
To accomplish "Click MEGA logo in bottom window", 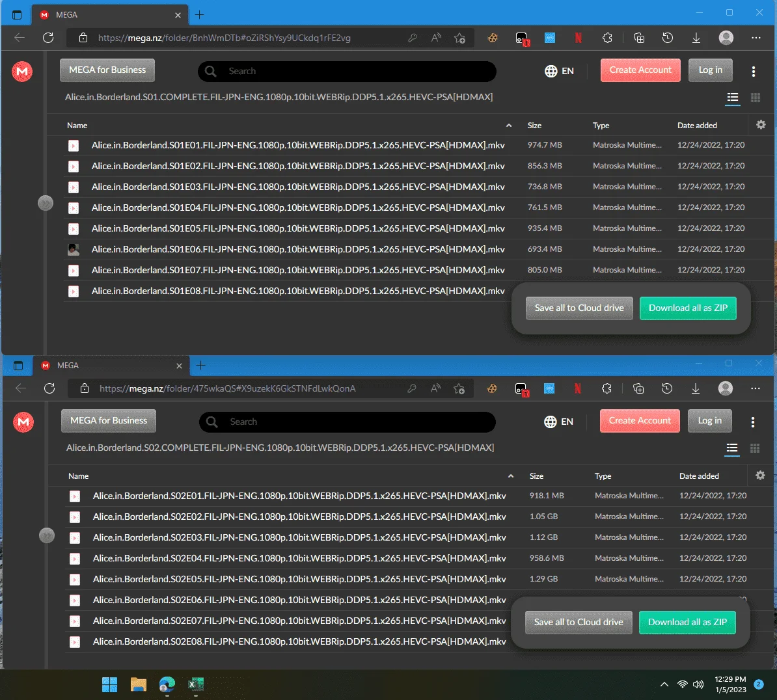I will pos(23,422).
